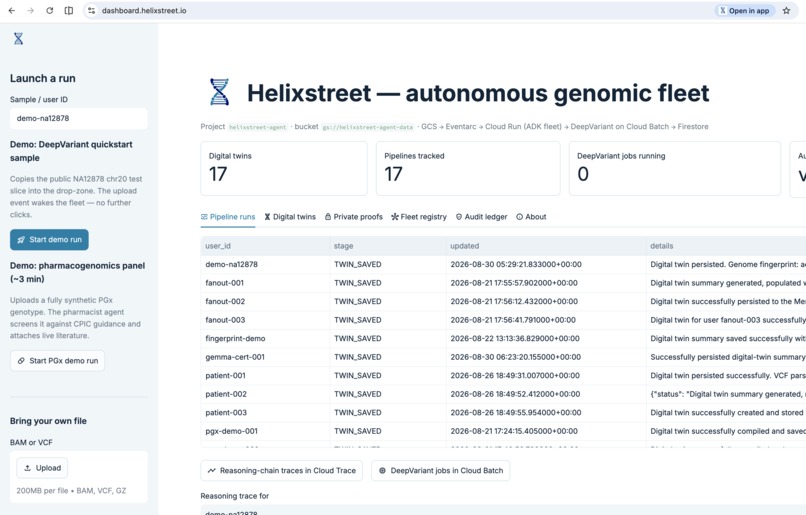
Task: Open the Audit ledger tab
Action: [x=482, y=217]
